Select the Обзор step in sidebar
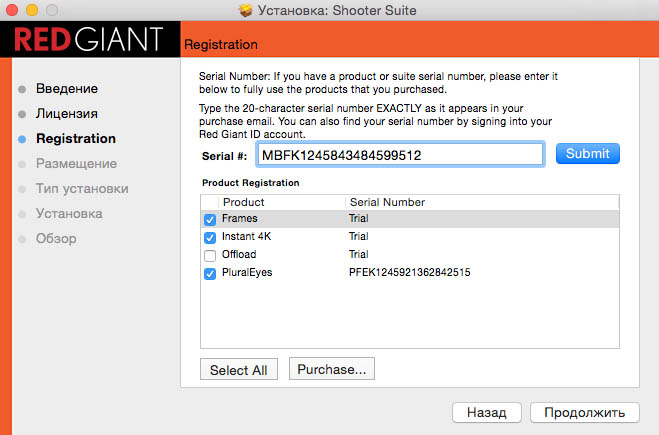 pos(56,239)
